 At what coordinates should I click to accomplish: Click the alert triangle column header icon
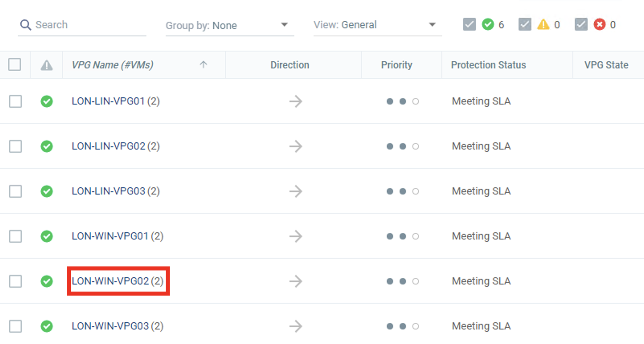[x=47, y=65]
